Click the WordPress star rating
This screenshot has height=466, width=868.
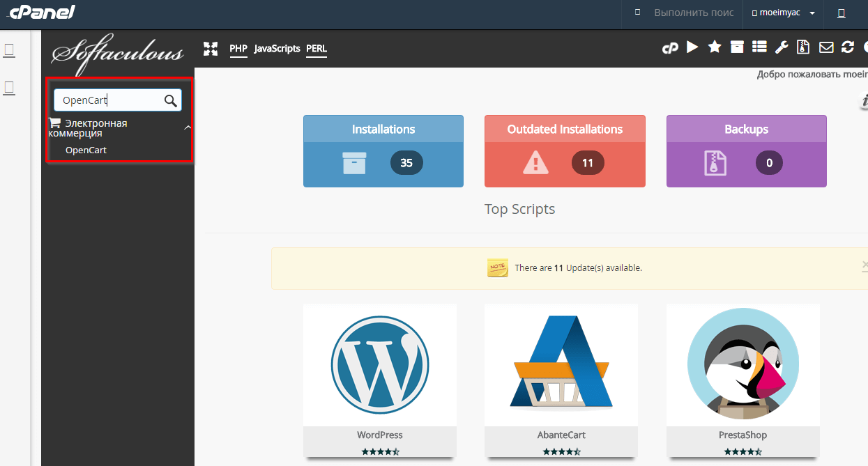click(x=380, y=452)
